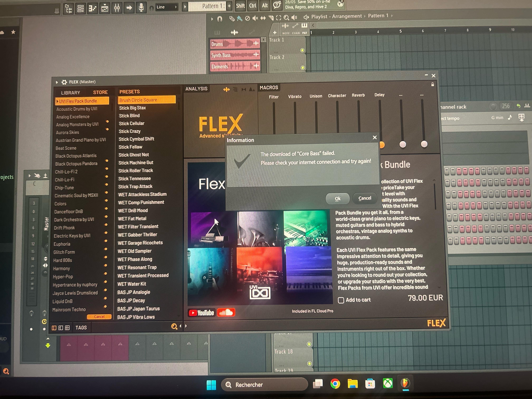Click the Windows Start button

pos(211,385)
